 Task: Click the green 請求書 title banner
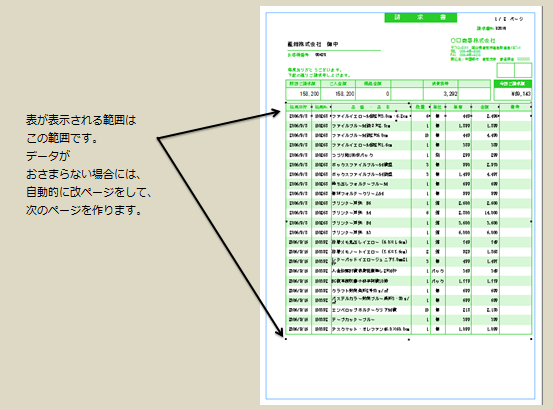420,18
